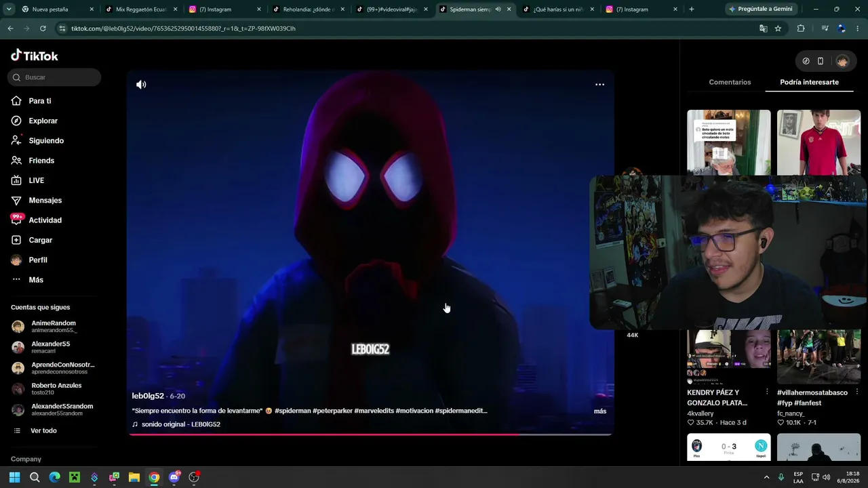The height and width of the screenshot is (488, 868).
Task: Open the AnimeRandom followed account
Action: coord(53,327)
